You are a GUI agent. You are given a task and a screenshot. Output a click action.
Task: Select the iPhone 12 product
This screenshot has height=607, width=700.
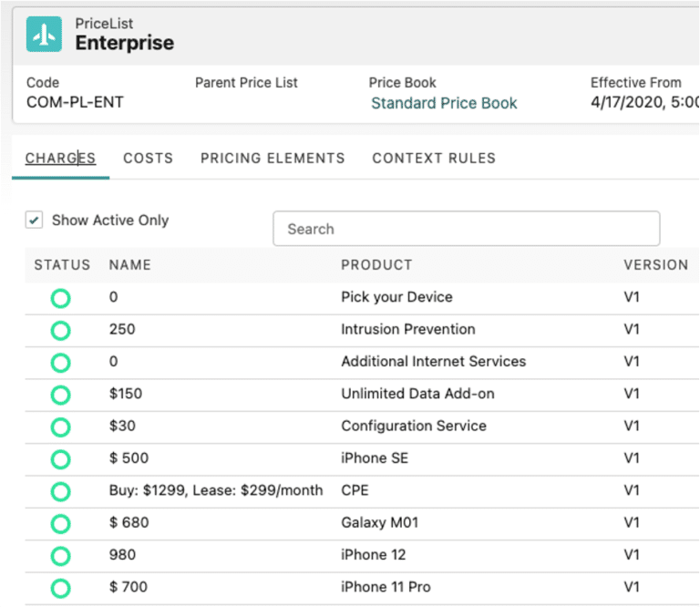coord(373,554)
